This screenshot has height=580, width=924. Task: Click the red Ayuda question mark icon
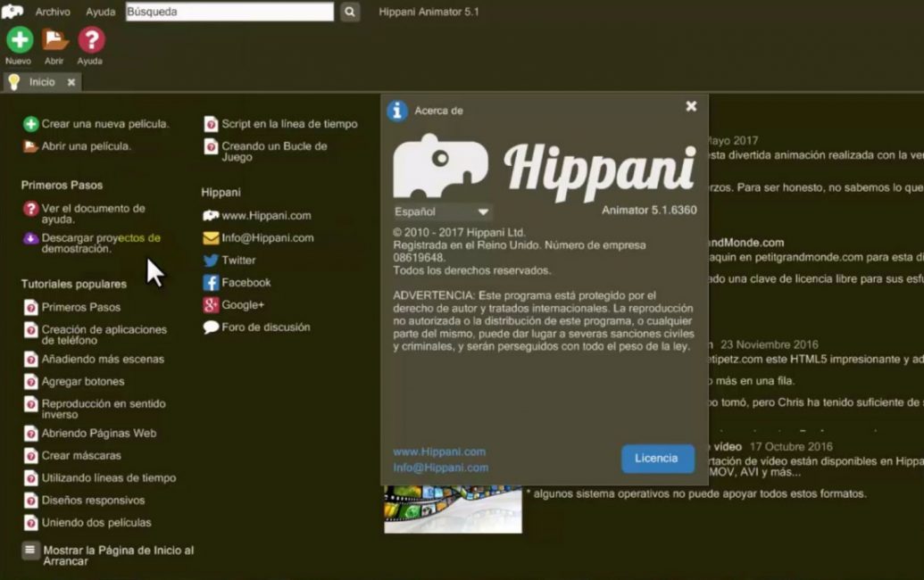(x=91, y=40)
